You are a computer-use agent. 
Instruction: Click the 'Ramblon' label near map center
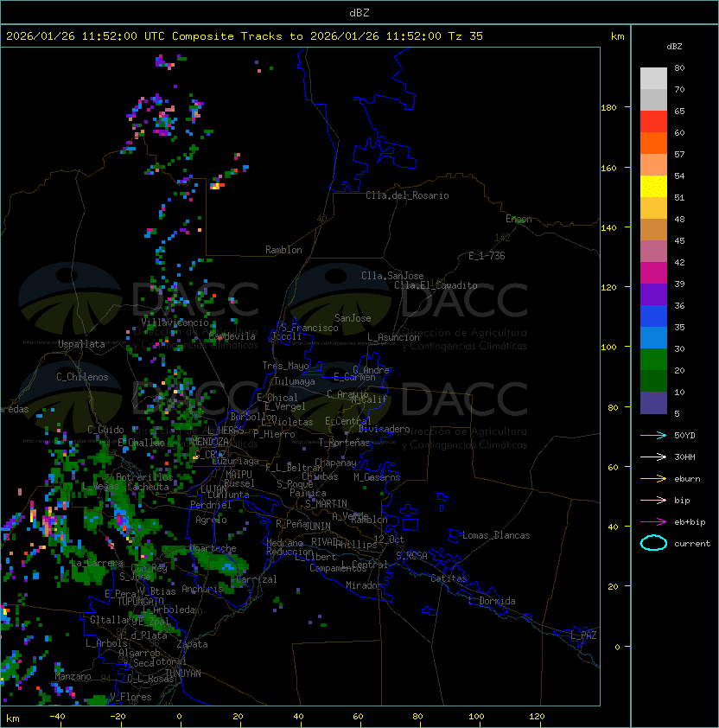[x=283, y=250]
